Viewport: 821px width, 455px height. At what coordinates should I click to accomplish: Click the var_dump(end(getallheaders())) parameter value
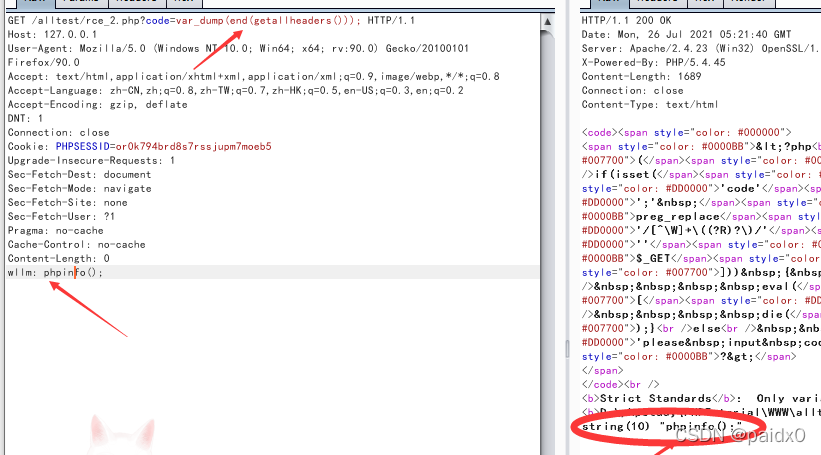click(x=268, y=20)
